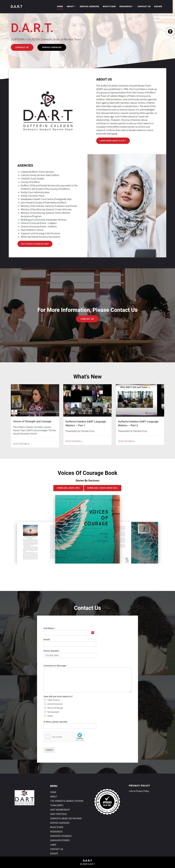Click the D.A.R.T atom logo in About section
Image resolution: width=175 pixels, height=868 pixels.
(x=48, y=99)
